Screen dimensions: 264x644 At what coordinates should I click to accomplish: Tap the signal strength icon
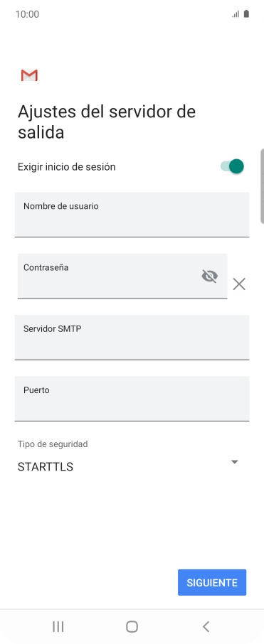coord(236,14)
